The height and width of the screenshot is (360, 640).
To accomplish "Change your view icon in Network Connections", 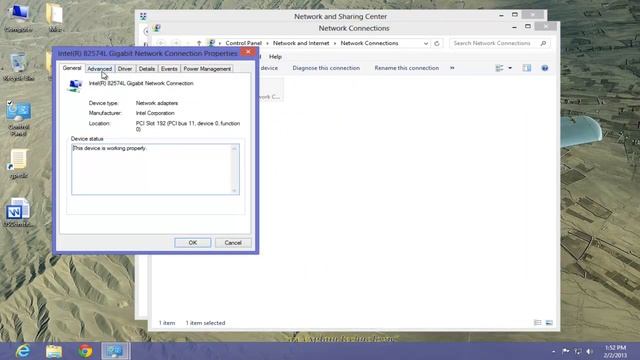I will pyautogui.click(x=499, y=68).
